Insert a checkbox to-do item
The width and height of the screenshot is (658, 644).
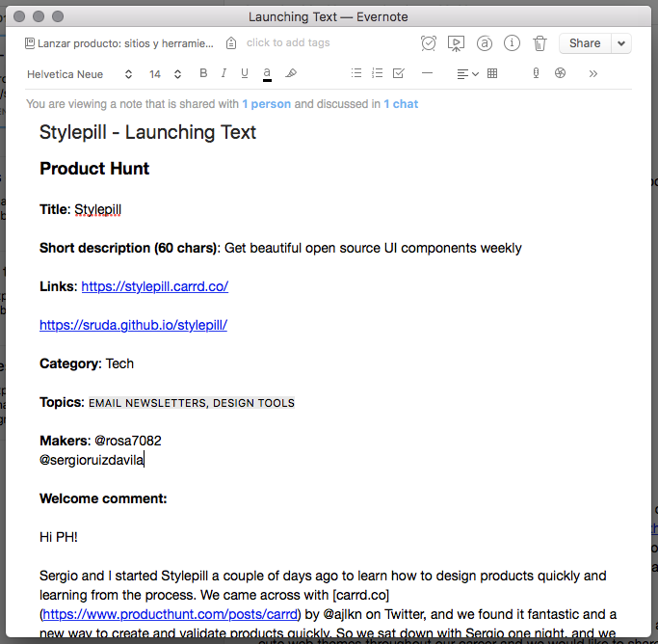(398, 73)
